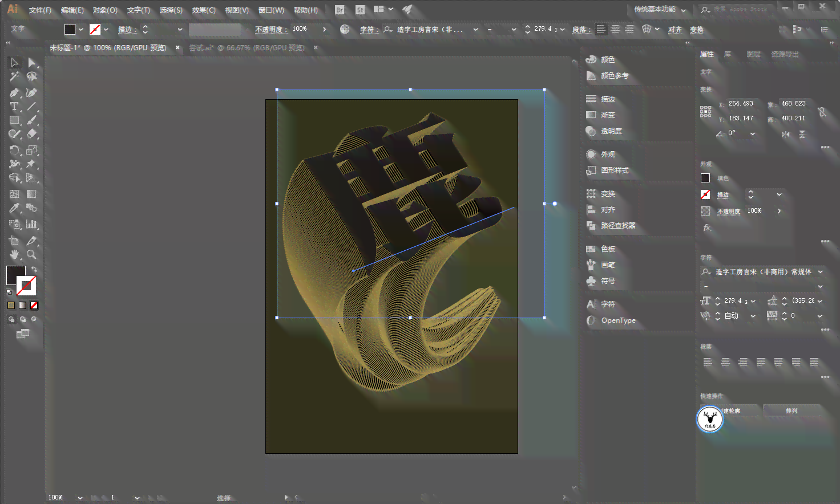This screenshot has height=504, width=840.
Task: Select the Line Segment tool
Action: [x=32, y=107]
